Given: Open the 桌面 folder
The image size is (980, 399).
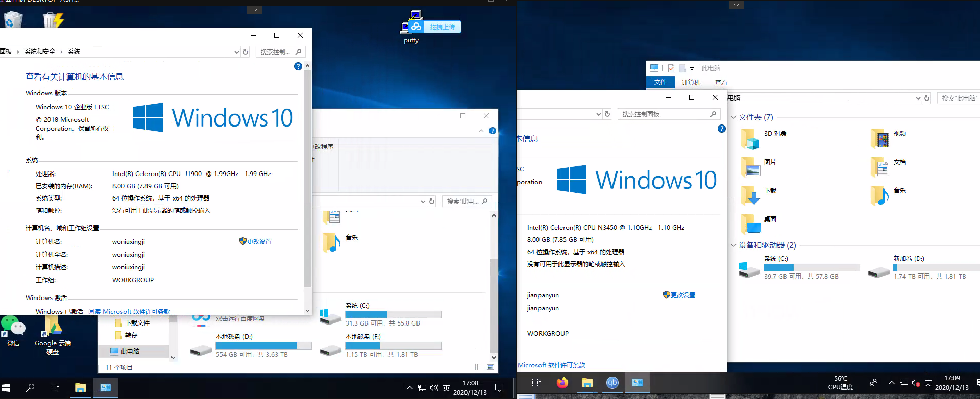Looking at the screenshot, I should 758,224.
